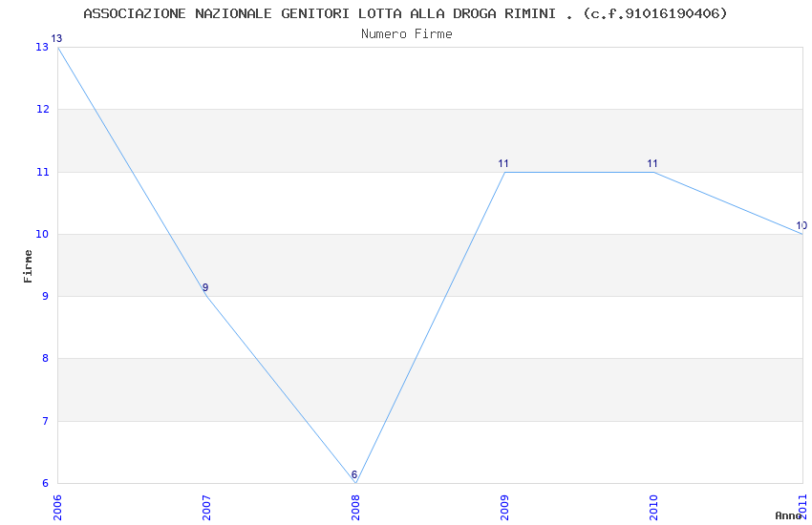Click the 12 tick label on y-axis
Viewport: 812px width, 525px height.
(42, 110)
